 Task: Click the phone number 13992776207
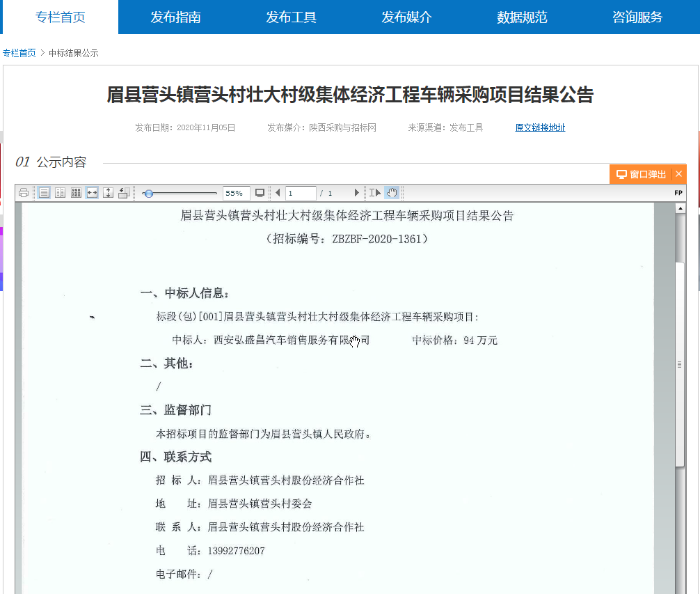pos(236,551)
